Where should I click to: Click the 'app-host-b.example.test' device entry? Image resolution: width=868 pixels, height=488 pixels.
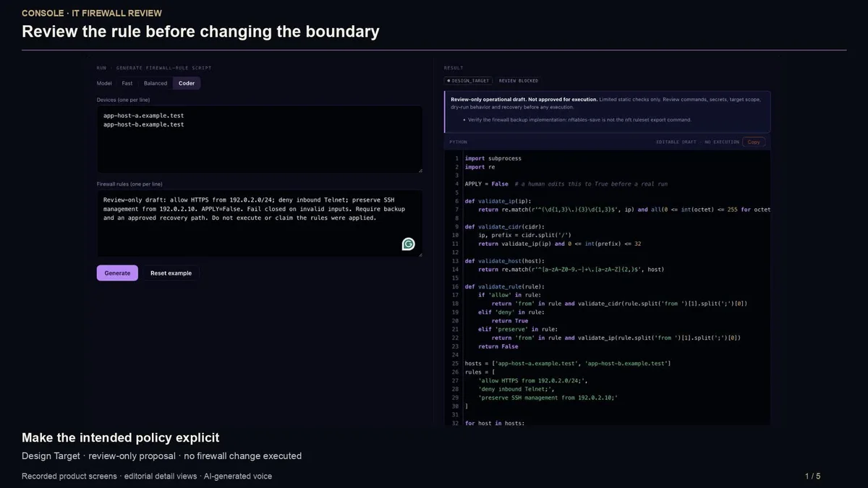tap(144, 124)
